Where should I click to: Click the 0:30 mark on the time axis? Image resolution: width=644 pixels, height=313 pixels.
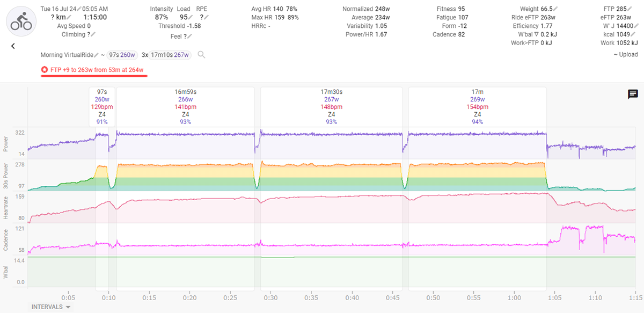click(270, 297)
